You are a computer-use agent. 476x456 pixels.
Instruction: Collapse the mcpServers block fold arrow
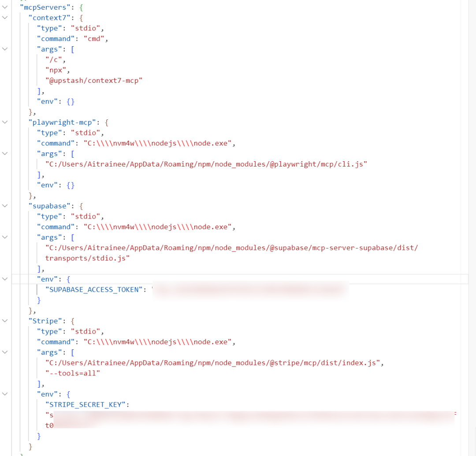[x=5, y=7]
